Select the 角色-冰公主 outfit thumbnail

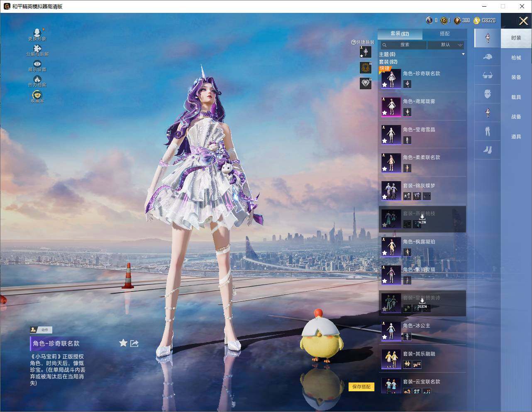coord(391,331)
